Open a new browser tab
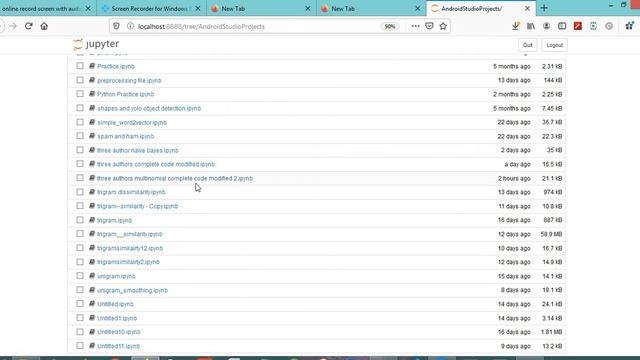This screenshot has width=640, height=360. tap(544, 8)
